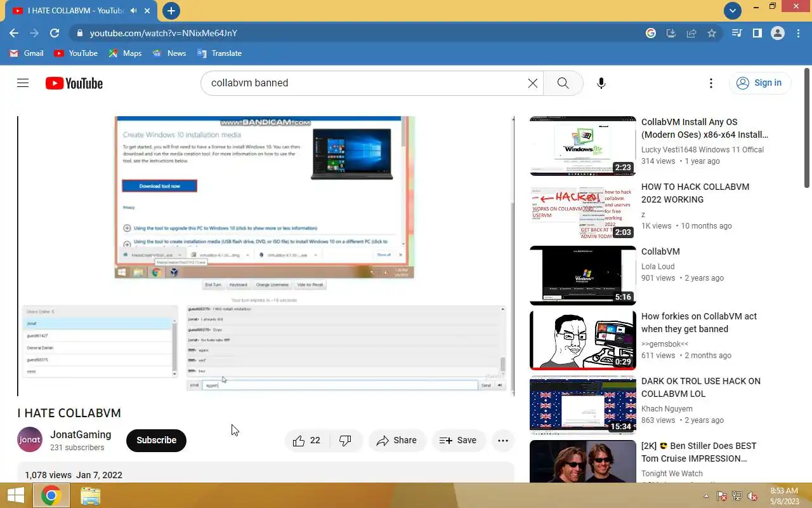Open Chrome profile avatar
This screenshot has width=812, height=508.
[778, 33]
